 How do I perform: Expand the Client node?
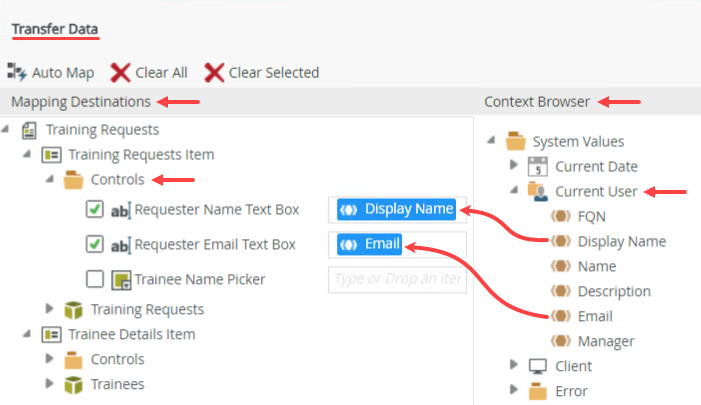[514, 365]
